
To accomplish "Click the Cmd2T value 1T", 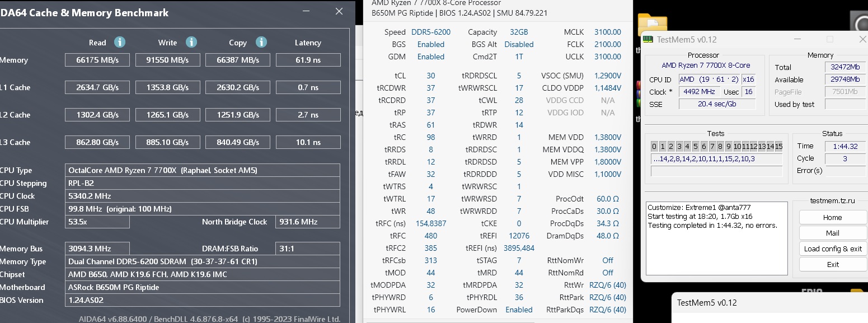I will point(519,57).
